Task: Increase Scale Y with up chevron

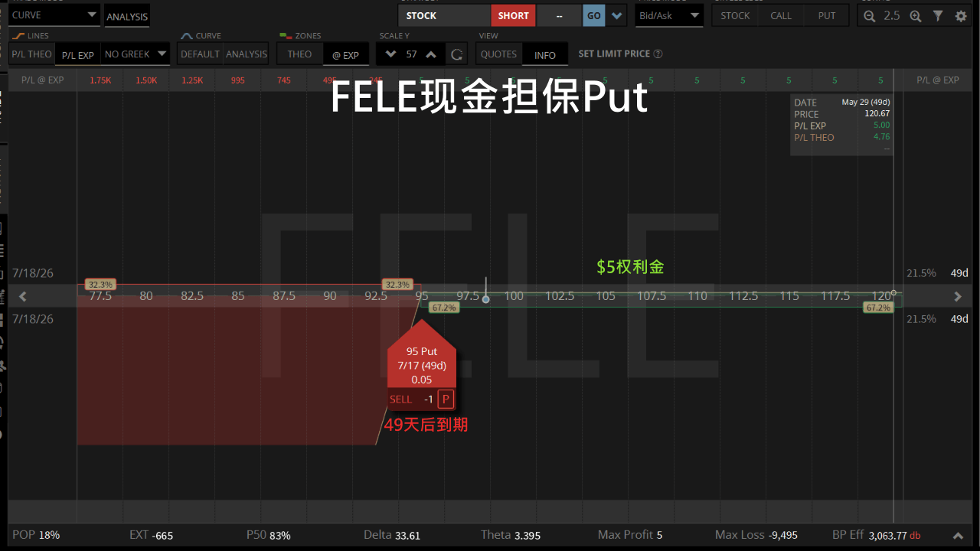Action: pyautogui.click(x=431, y=54)
